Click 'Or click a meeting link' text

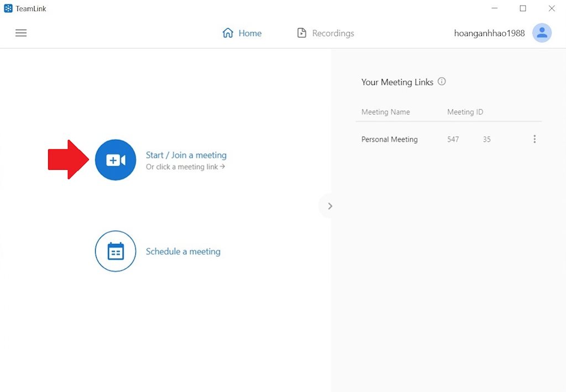coord(185,167)
